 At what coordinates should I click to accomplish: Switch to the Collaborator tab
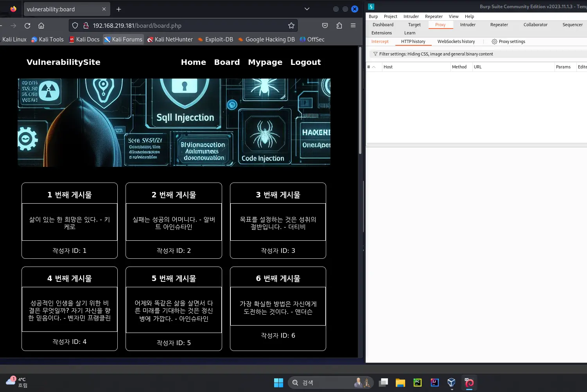[535, 25]
